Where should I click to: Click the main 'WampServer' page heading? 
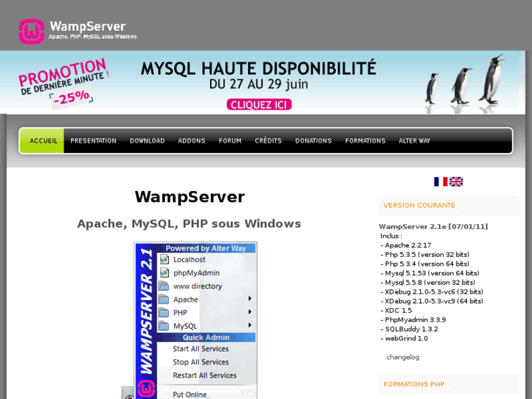[190, 197]
